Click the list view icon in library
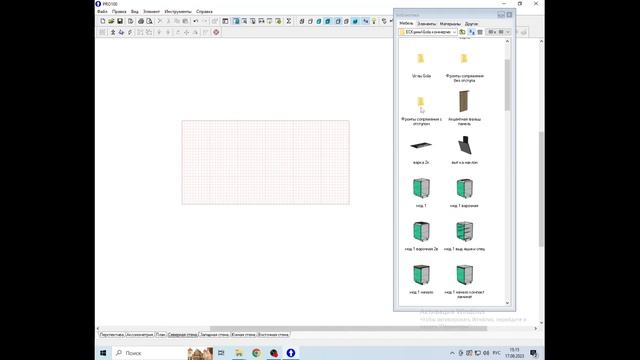Screen dimensions: 640x360 click(480, 32)
